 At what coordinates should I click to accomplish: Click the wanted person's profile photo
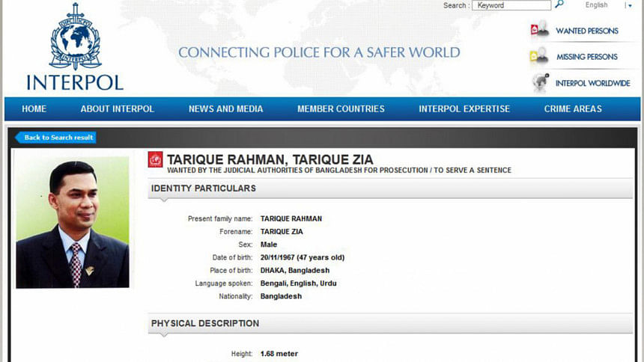point(73,222)
